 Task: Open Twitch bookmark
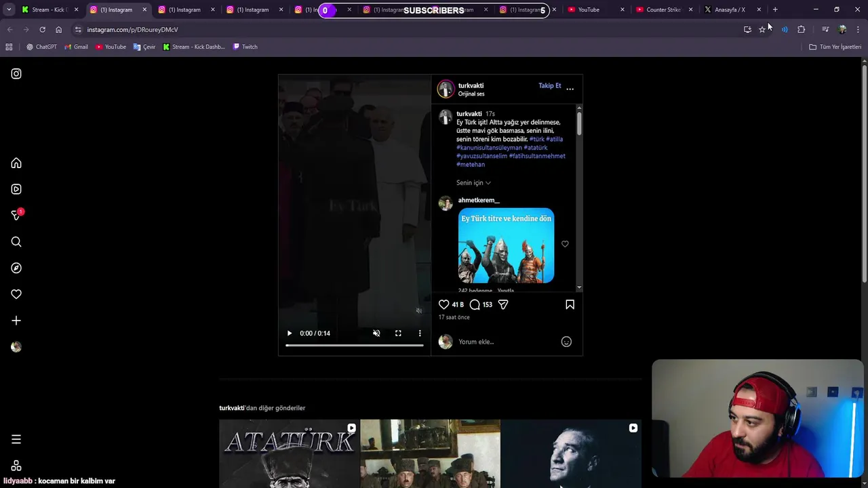coord(245,47)
